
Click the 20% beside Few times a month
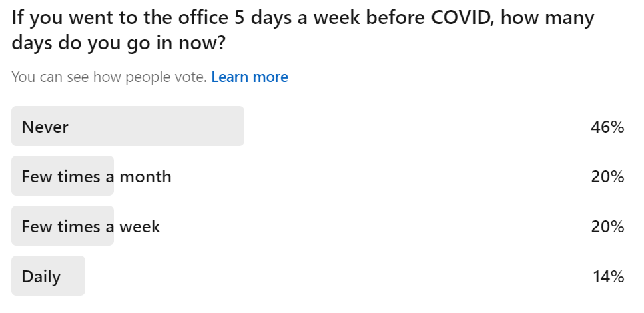pos(607,176)
